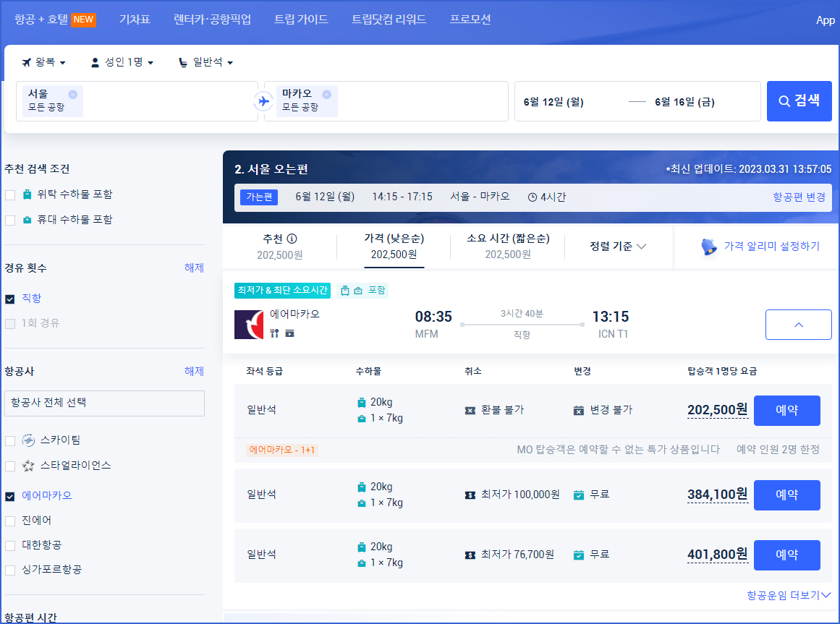Collapse the flight fare details chevron

coord(798,325)
